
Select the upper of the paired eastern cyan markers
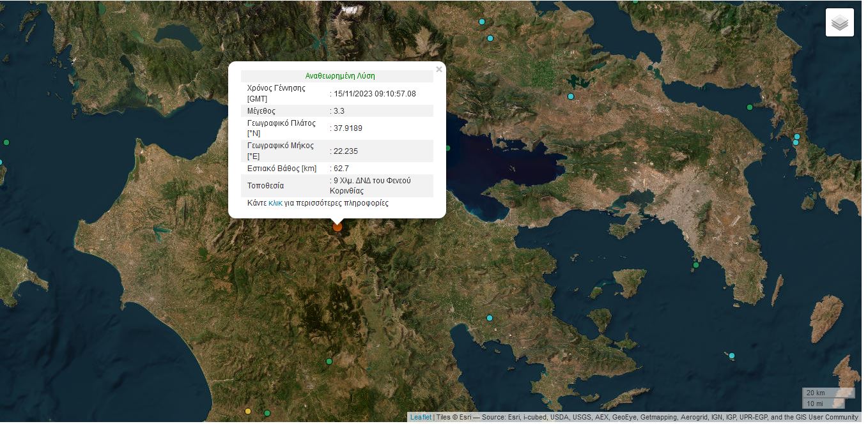[797, 137]
